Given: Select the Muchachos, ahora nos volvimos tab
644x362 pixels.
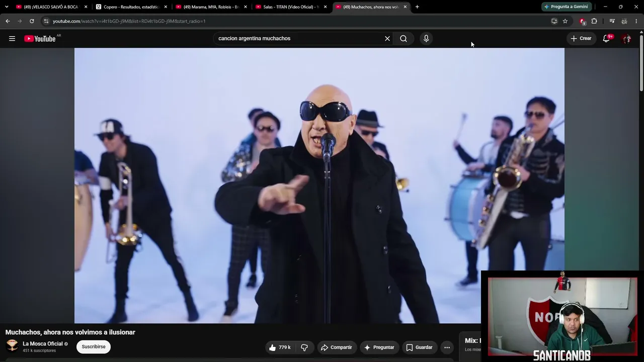Looking at the screenshot, I should 370,7.
